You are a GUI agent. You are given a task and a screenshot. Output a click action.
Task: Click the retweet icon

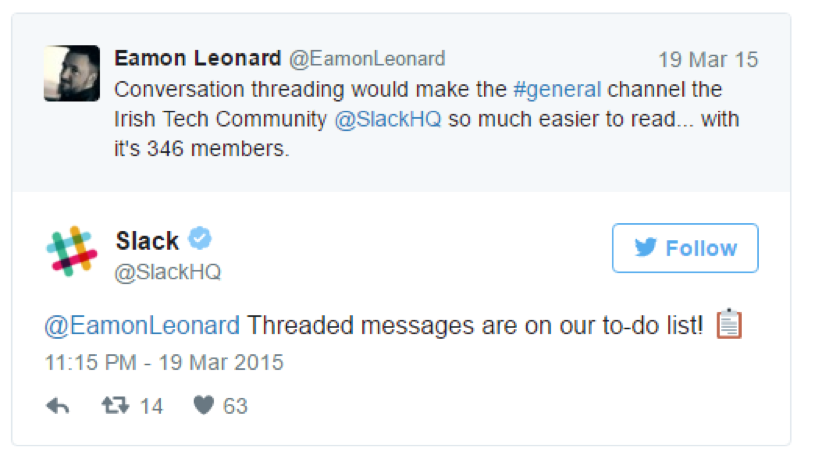pyautogui.click(x=115, y=405)
